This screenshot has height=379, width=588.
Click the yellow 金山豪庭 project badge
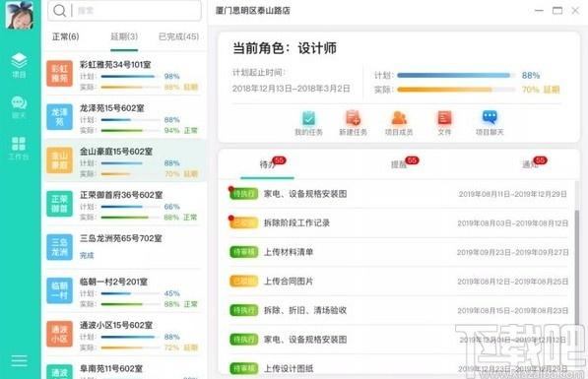click(x=59, y=160)
